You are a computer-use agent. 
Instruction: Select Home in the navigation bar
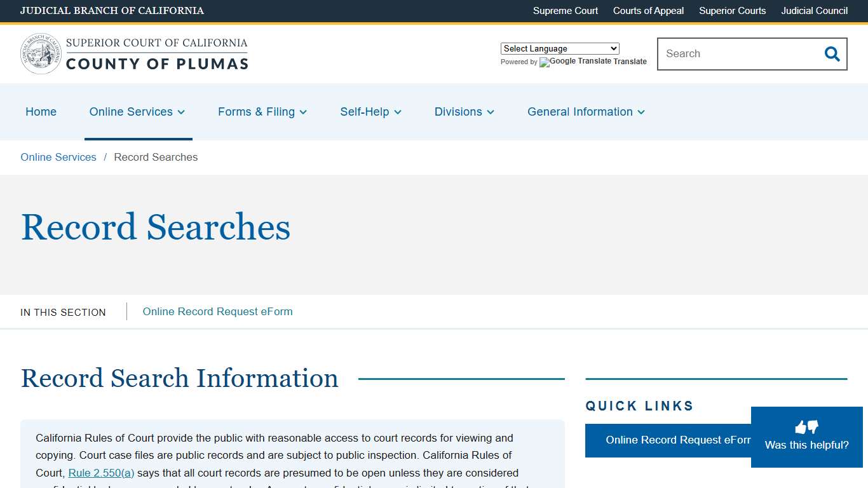tap(41, 112)
